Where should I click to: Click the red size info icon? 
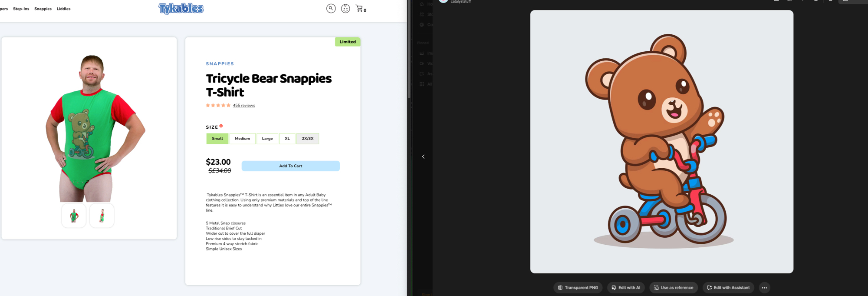pyautogui.click(x=221, y=126)
